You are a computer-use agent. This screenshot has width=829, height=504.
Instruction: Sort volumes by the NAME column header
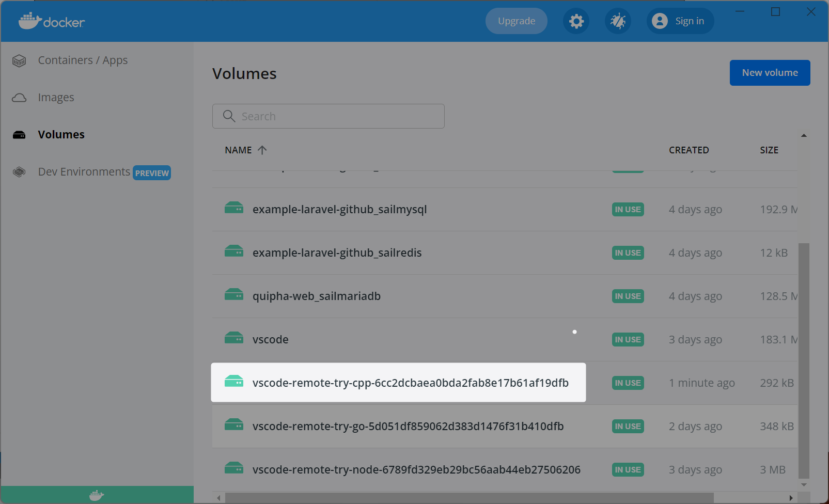(x=239, y=150)
